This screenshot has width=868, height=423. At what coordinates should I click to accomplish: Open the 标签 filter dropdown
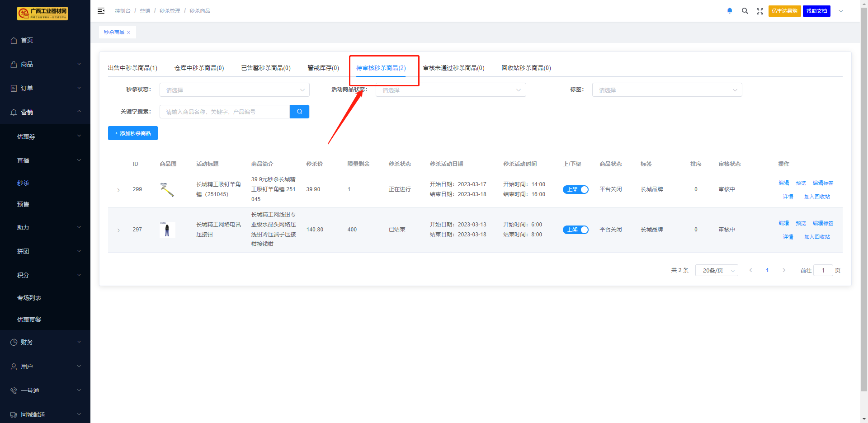(x=667, y=90)
